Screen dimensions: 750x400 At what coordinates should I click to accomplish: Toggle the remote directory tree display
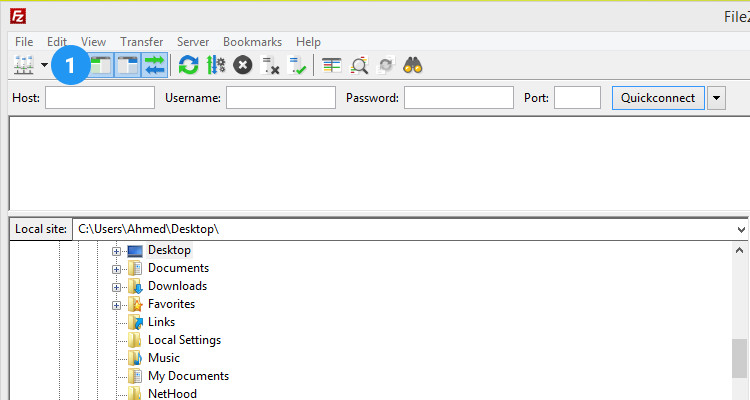[128, 65]
